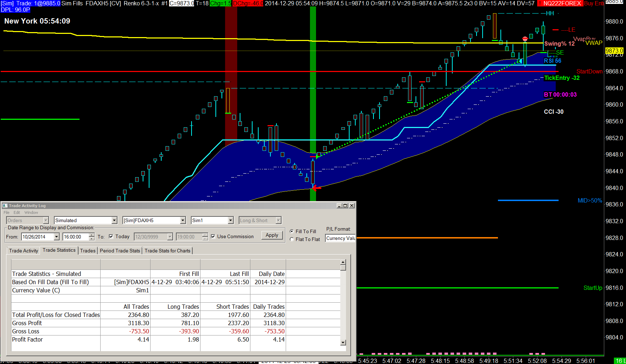Click the CCI -30 chart label
This screenshot has width=626, height=364.
[x=554, y=112]
